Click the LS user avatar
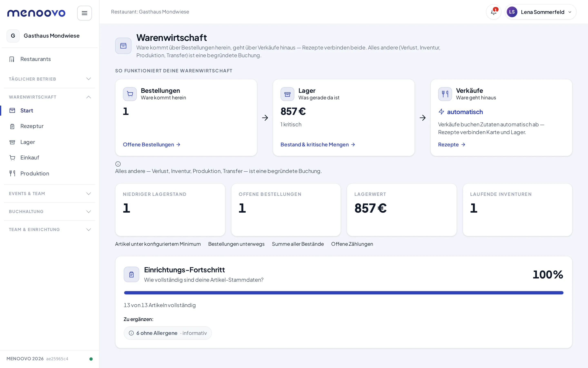Image resolution: width=588 pixels, height=368 pixels. coord(512,12)
